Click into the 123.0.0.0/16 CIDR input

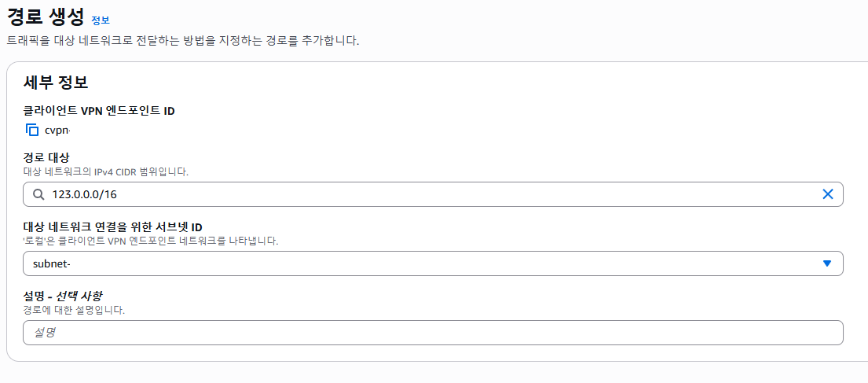coord(433,194)
